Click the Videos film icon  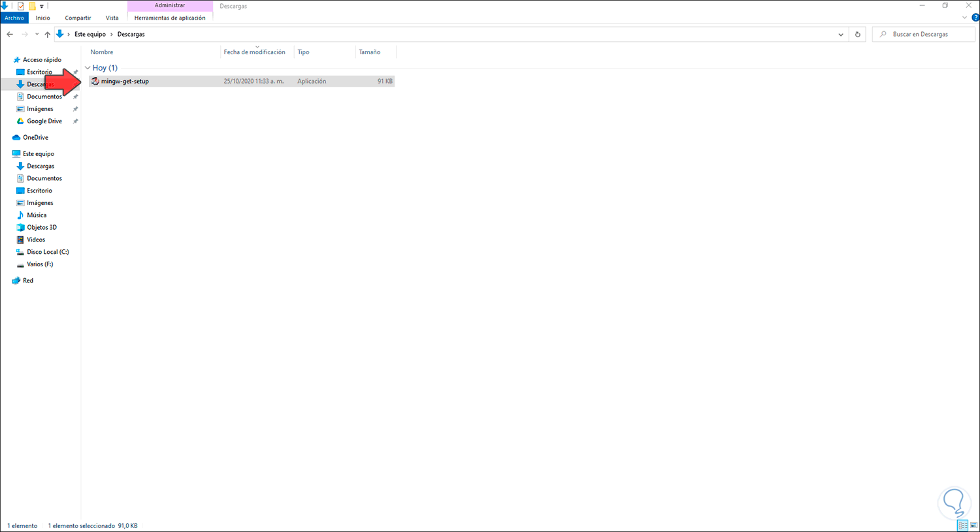20,240
